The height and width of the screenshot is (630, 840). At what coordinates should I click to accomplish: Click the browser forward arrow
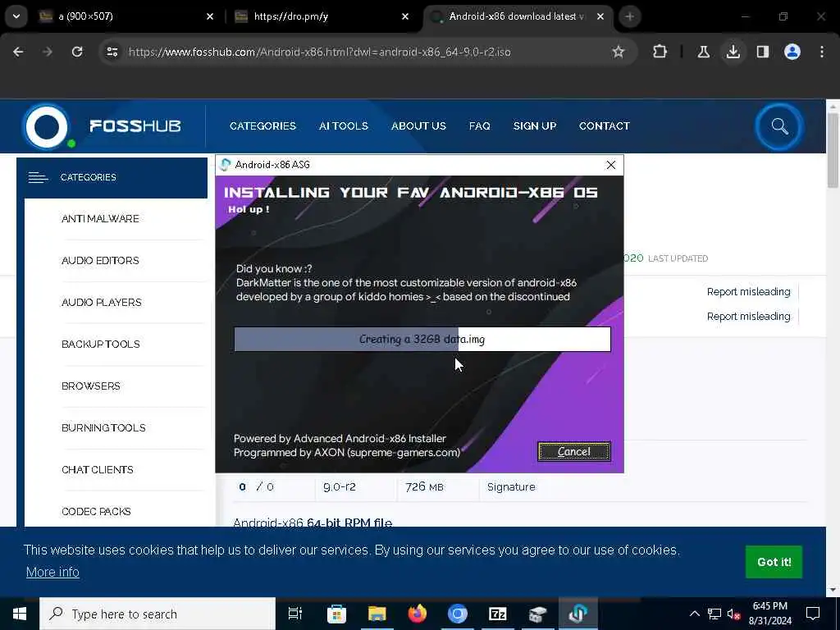47,52
